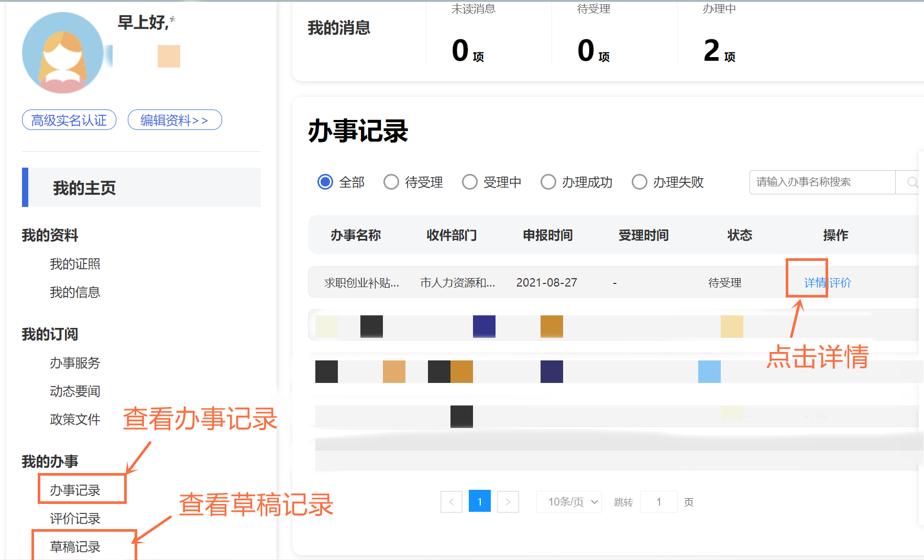Open 我的信息 menu item
The image size is (924, 560).
click(75, 292)
